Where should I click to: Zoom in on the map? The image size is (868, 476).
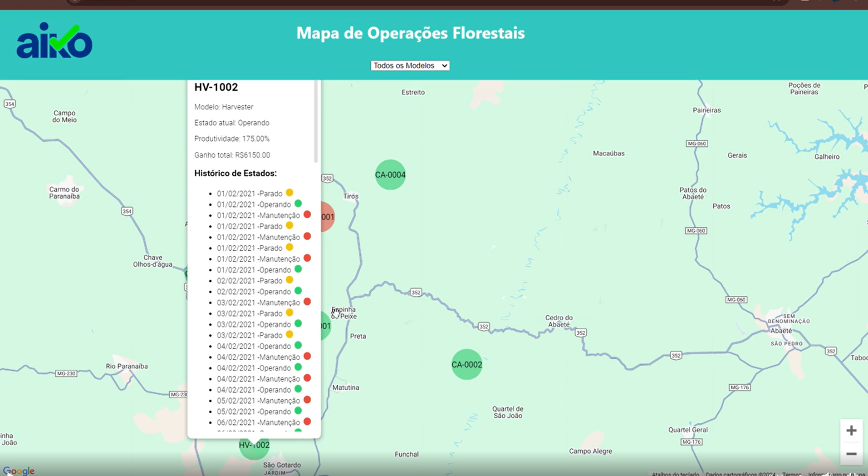[851, 431]
